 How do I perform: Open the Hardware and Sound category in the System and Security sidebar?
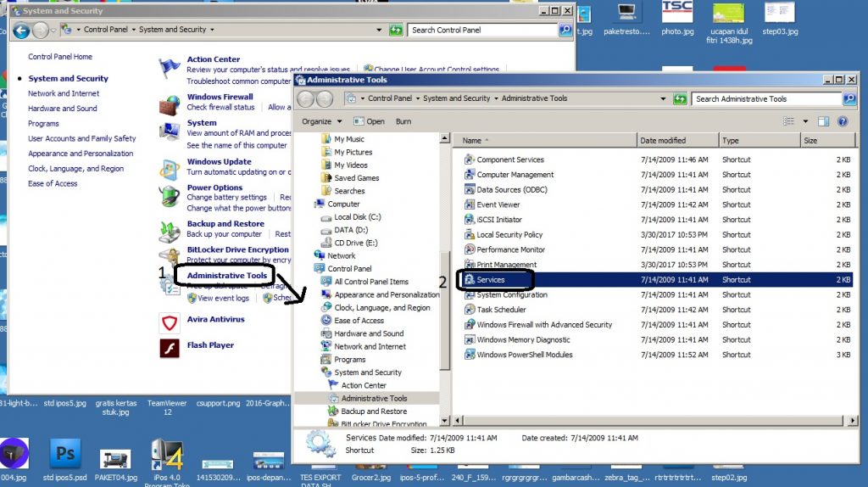click(63, 109)
